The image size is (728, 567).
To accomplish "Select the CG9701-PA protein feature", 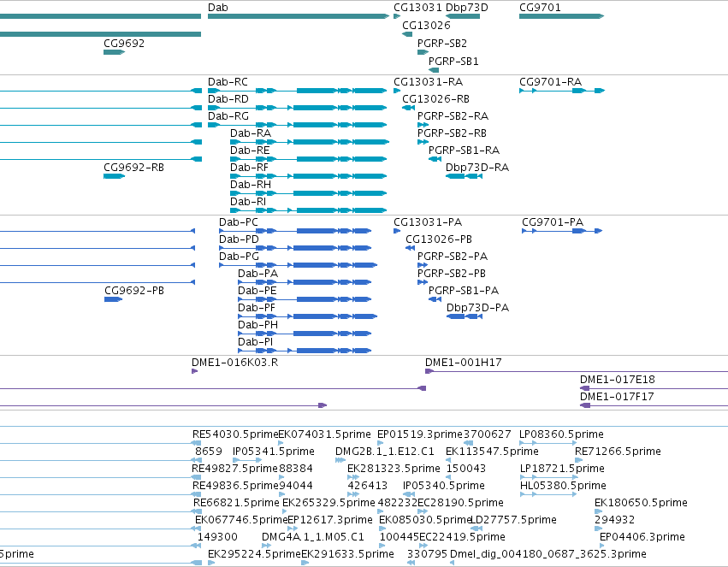I will (x=562, y=231).
